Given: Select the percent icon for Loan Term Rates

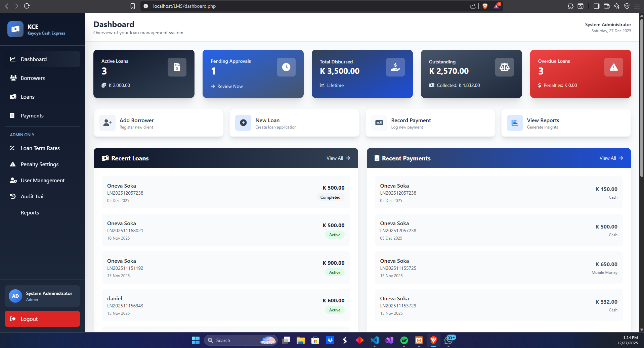Looking at the screenshot, I should 12,148.
